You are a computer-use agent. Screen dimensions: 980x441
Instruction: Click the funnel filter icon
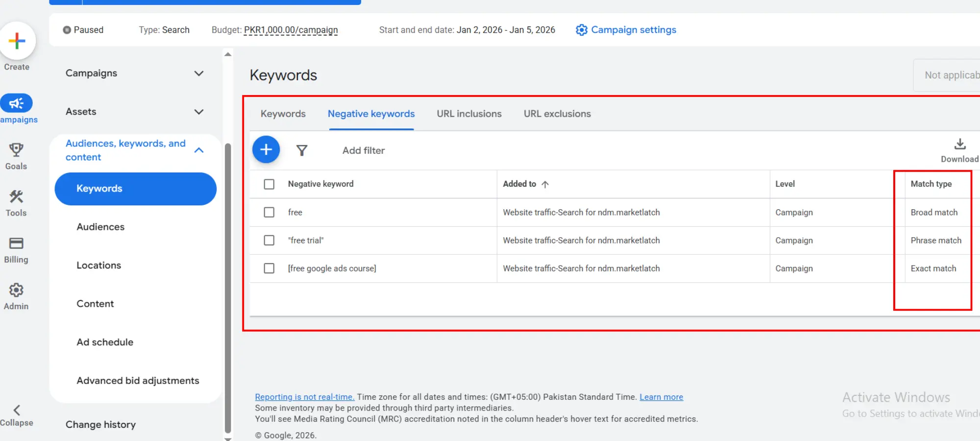point(302,150)
